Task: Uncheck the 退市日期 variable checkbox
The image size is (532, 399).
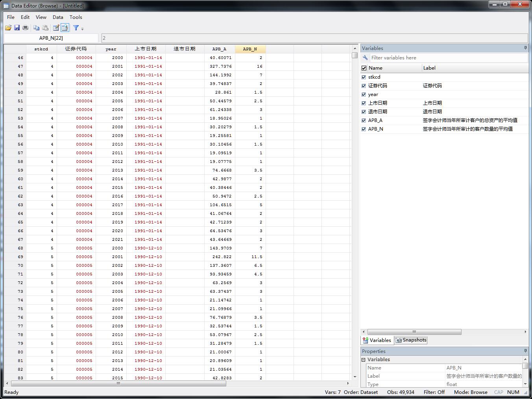Action: pyautogui.click(x=364, y=112)
